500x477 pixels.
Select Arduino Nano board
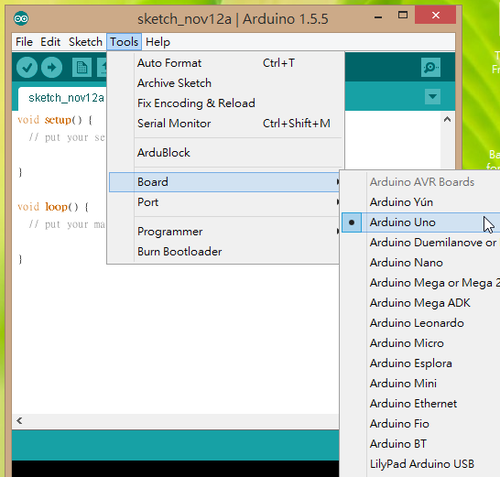[x=421, y=263]
